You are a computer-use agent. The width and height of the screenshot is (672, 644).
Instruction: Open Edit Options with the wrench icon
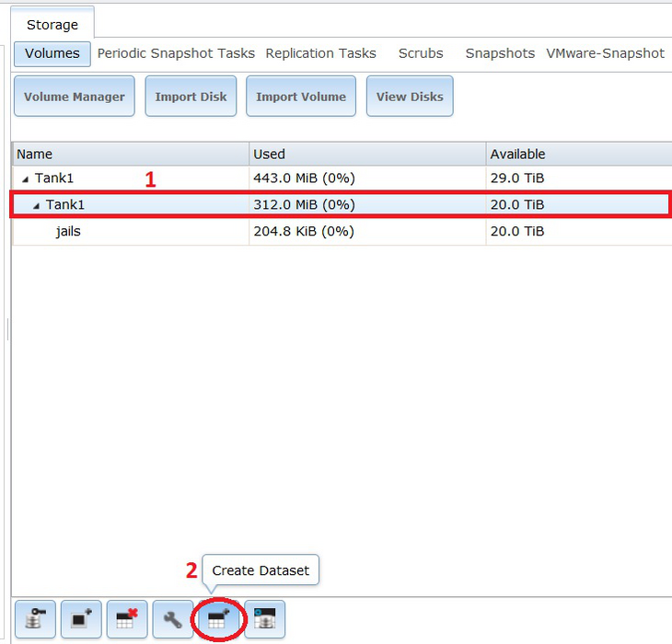(x=173, y=619)
